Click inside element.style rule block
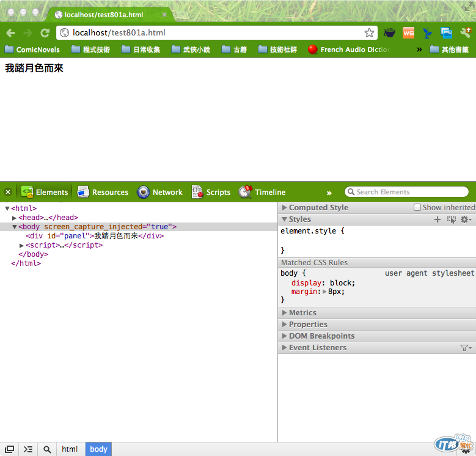 (377, 240)
